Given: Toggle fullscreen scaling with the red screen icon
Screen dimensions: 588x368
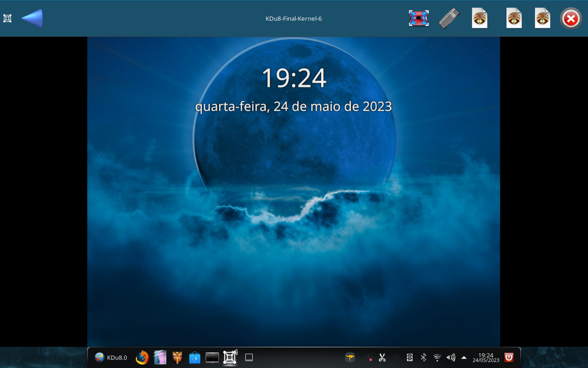Looking at the screenshot, I should 419,18.
